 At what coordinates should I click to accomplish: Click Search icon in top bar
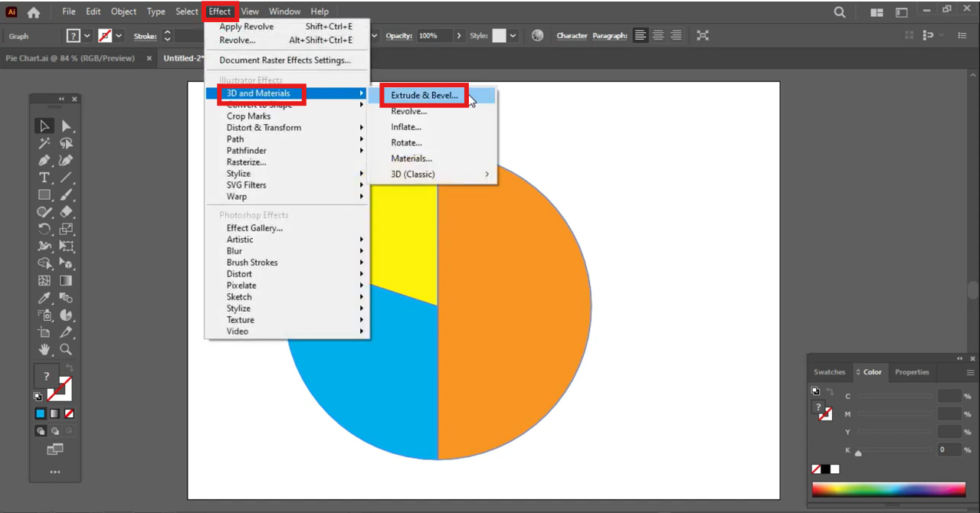pos(840,11)
